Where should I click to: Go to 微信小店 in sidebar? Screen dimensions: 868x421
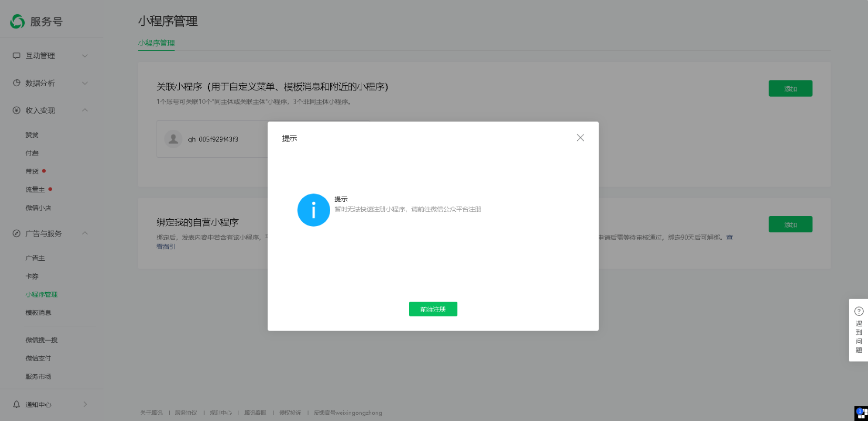click(38, 208)
